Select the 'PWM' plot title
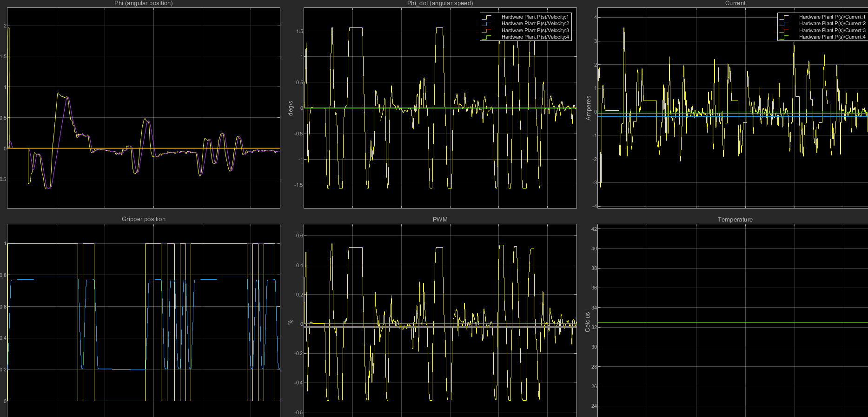Image resolution: width=868 pixels, height=417 pixels. coord(440,220)
